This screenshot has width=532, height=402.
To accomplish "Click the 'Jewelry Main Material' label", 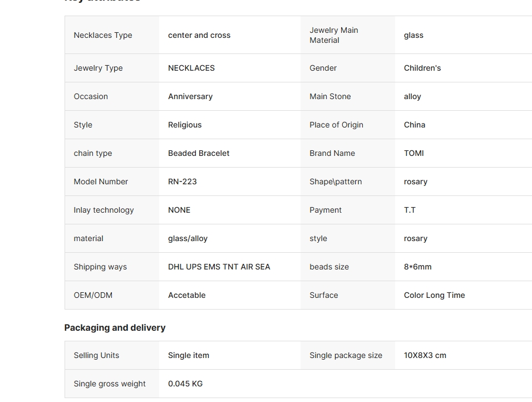I will coord(334,35).
